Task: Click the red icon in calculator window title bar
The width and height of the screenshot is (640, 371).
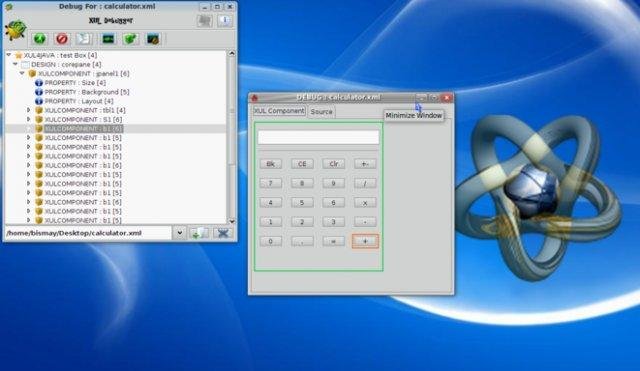Action: click(x=255, y=98)
